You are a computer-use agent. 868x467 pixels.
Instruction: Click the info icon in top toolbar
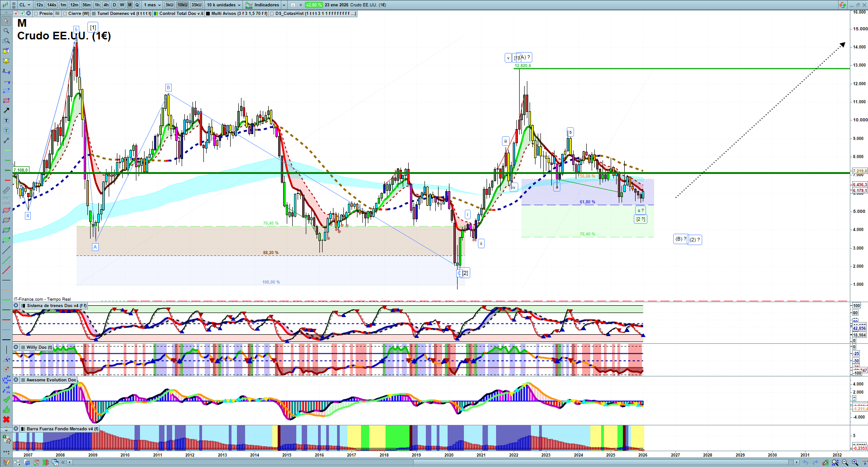click(x=293, y=5)
